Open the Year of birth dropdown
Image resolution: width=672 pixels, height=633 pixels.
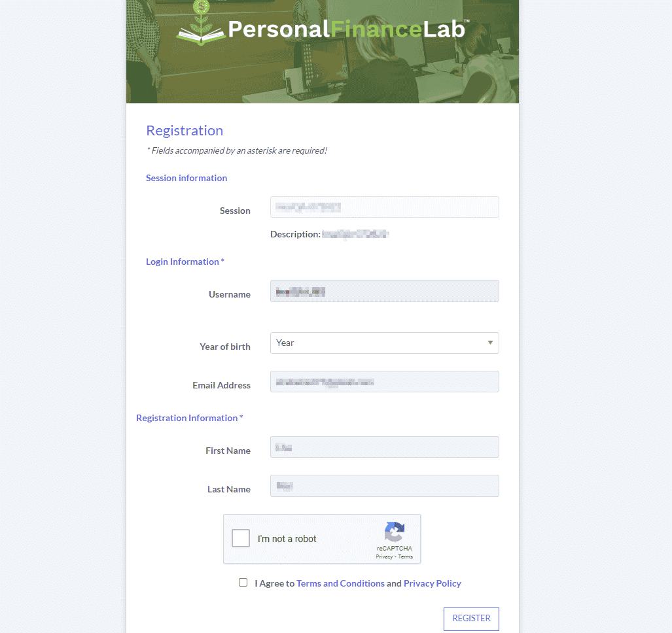point(385,343)
